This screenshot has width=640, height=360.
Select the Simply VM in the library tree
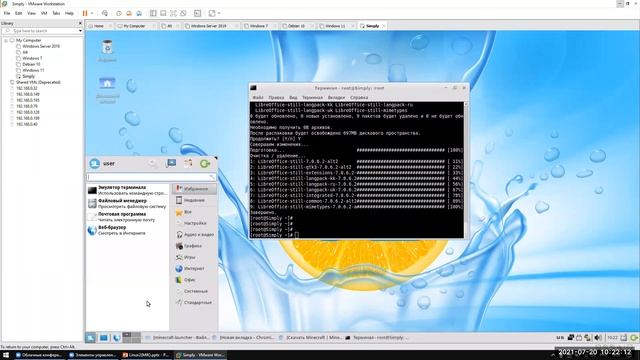28,76
